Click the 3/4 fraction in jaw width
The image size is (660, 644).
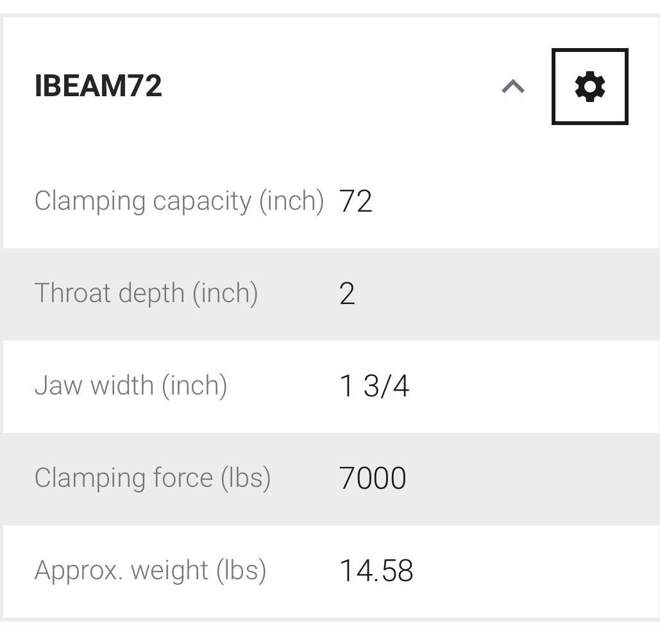tap(386, 387)
